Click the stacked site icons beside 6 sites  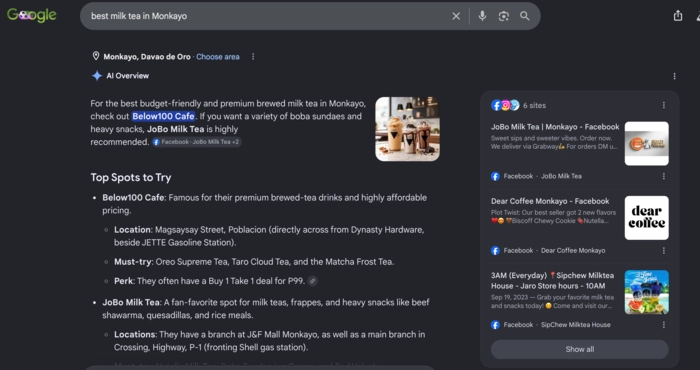pos(505,105)
